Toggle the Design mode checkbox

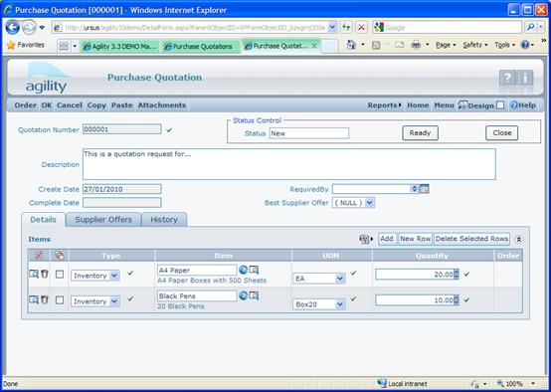click(x=500, y=105)
